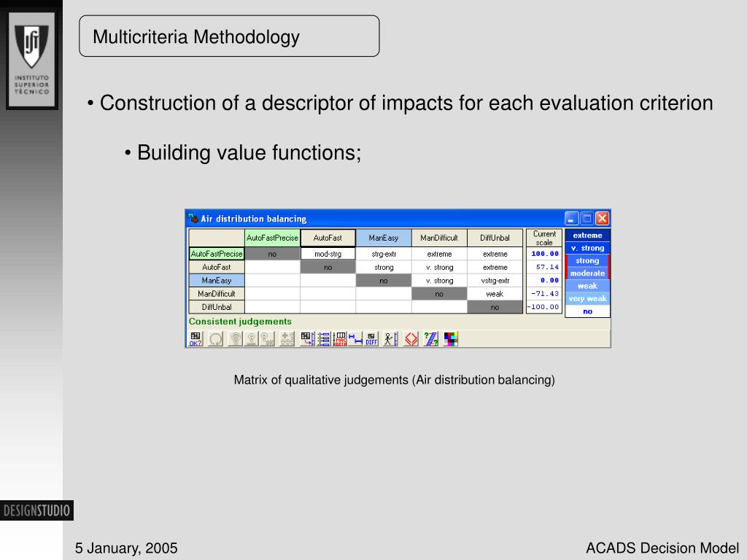Viewport: 747px width, 560px height.
Task: Click the matrix-to-scale arrow icon
Action: pos(307,338)
